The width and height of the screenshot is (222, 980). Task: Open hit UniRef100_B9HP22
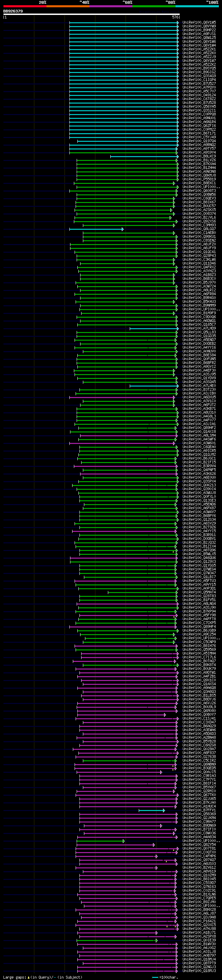coord(199,30)
